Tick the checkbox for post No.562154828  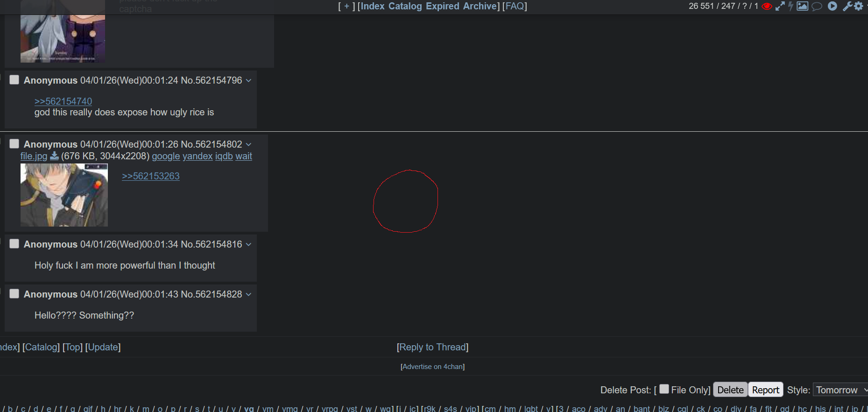14,294
